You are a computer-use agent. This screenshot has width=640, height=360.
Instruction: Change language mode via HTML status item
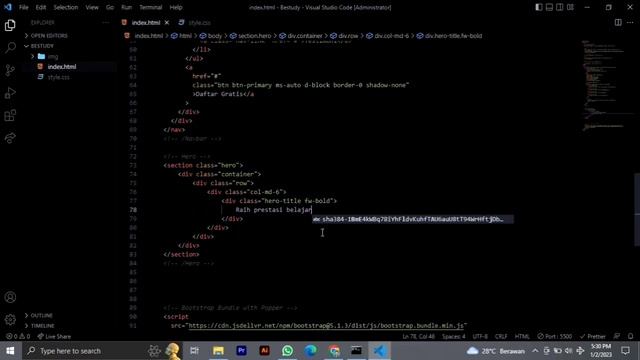[x=522, y=336]
